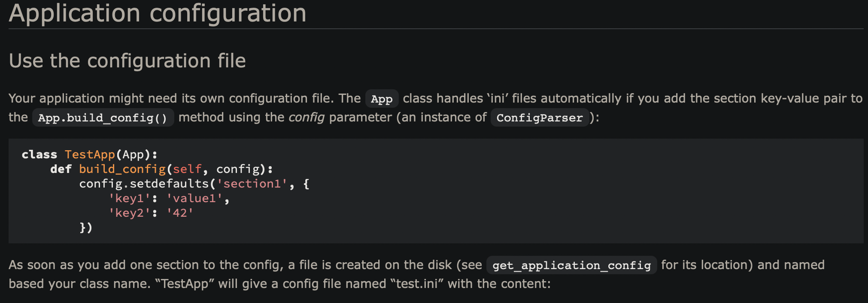Click the 'key2' string in code

click(129, 213)
